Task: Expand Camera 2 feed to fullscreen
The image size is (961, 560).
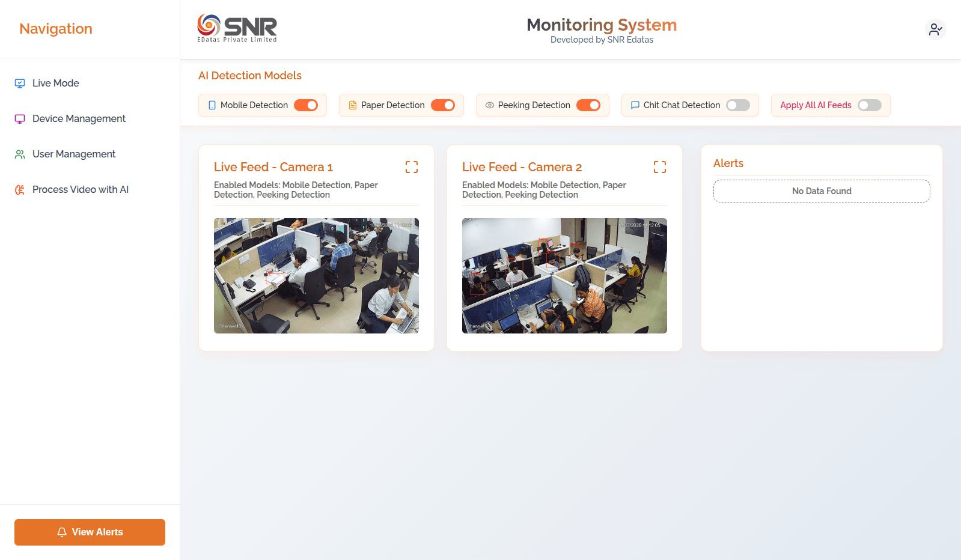Action: tap(660, 167)
